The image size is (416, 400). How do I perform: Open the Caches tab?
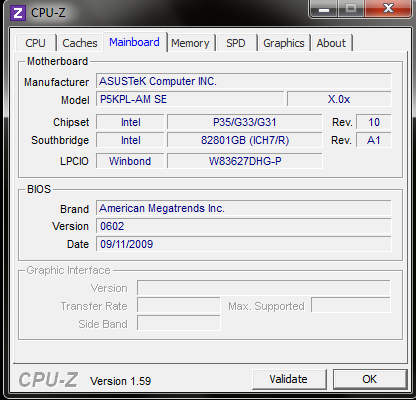point(80,43)
